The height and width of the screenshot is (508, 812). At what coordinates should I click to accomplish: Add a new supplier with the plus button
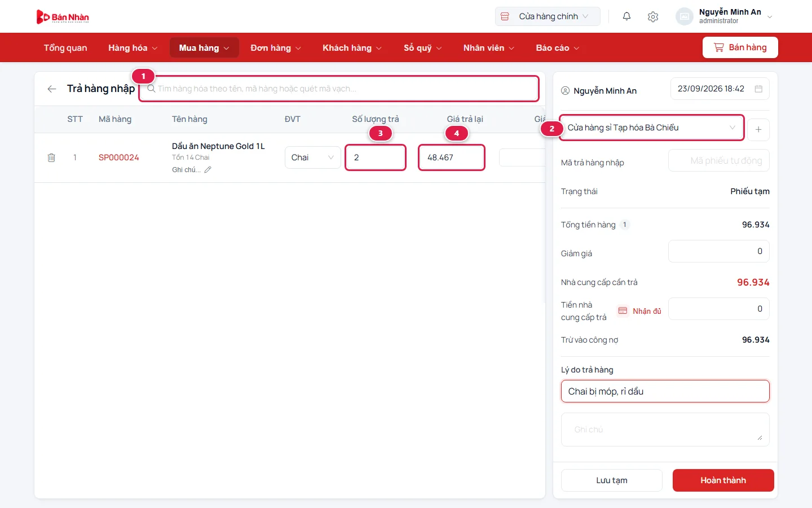pos(758,129)
